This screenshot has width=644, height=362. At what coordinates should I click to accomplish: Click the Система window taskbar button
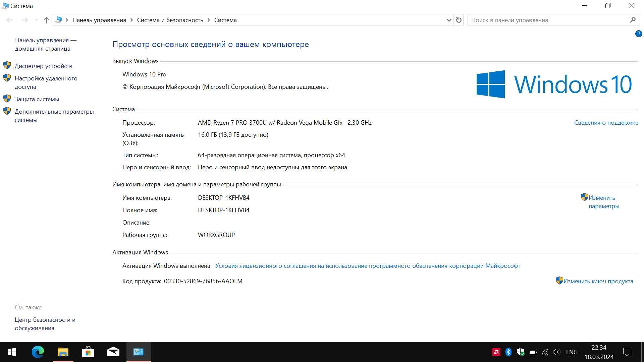tap(139, 352)
